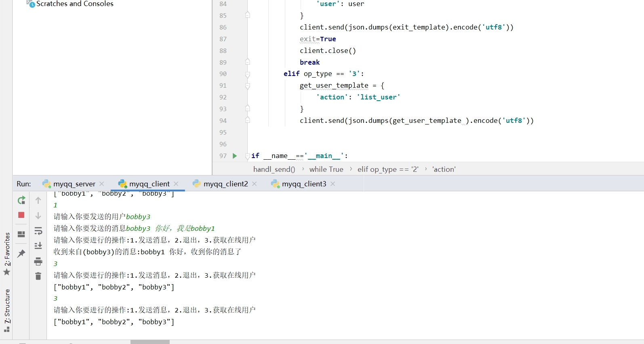
Task: Jump down the stack trace
Action: [38, 215]
